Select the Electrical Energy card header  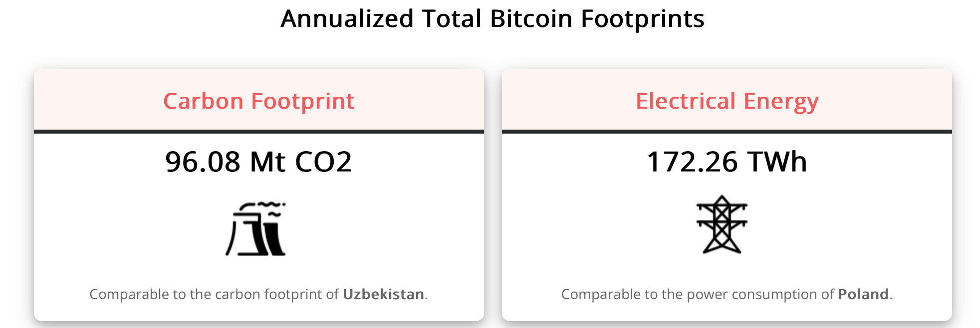click(727, 100)
